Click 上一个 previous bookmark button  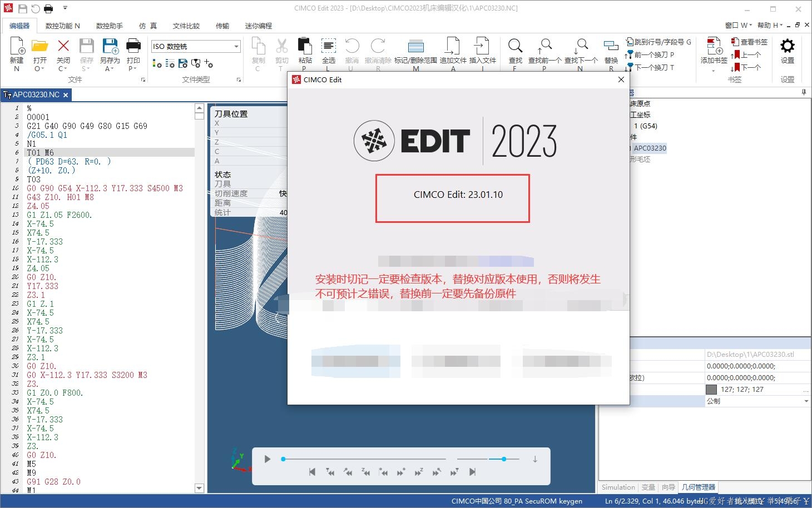click(x=746, y=54)
